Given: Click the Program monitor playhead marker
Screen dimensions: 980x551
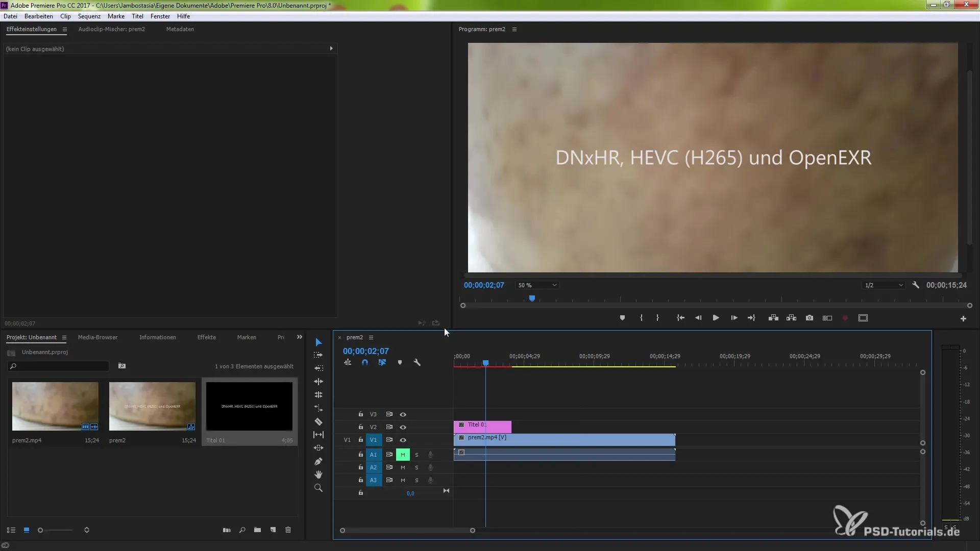Looking at the screenshot, I should point(532,298).
